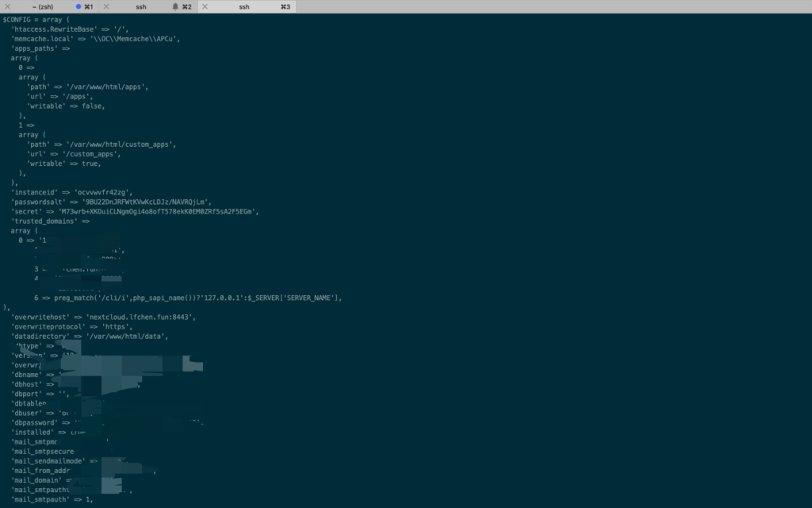
Task: Select the ssh tab labeled ⌘3
Action: point(244,6)
